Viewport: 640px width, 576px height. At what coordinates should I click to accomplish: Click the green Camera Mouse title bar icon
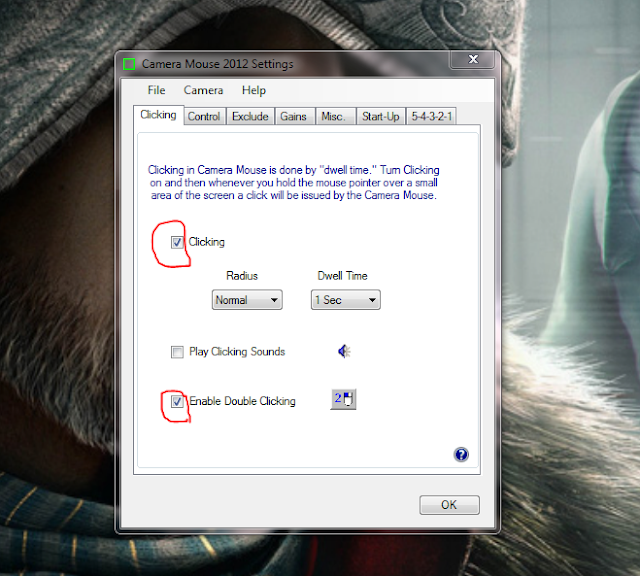[x=129, y=64]
